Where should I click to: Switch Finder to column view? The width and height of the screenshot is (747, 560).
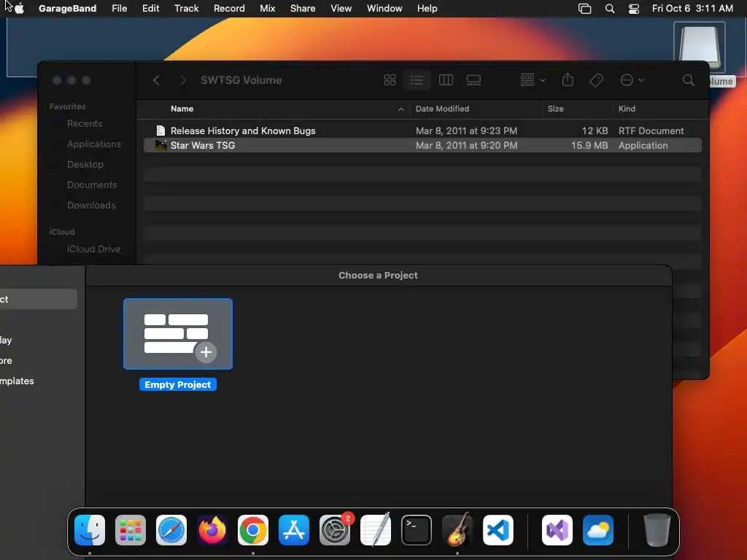click(446, 80)
